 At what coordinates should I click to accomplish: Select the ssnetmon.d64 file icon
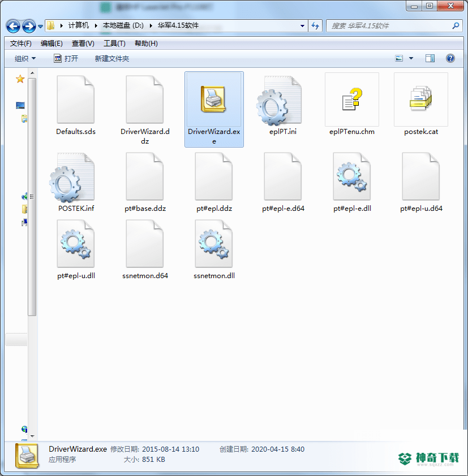pyautogui.click(x=145, y=244)
